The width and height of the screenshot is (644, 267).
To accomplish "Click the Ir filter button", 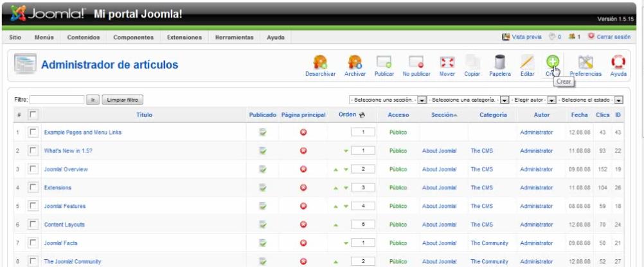I will (x=93, y=100).
